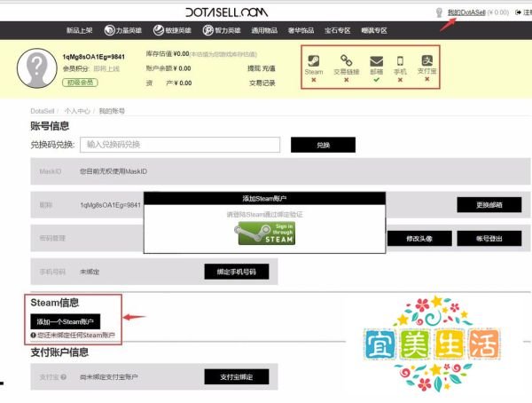Focus the 输入兑换码兑换 input field
The image size is (532, 403).
coord(180,145)
